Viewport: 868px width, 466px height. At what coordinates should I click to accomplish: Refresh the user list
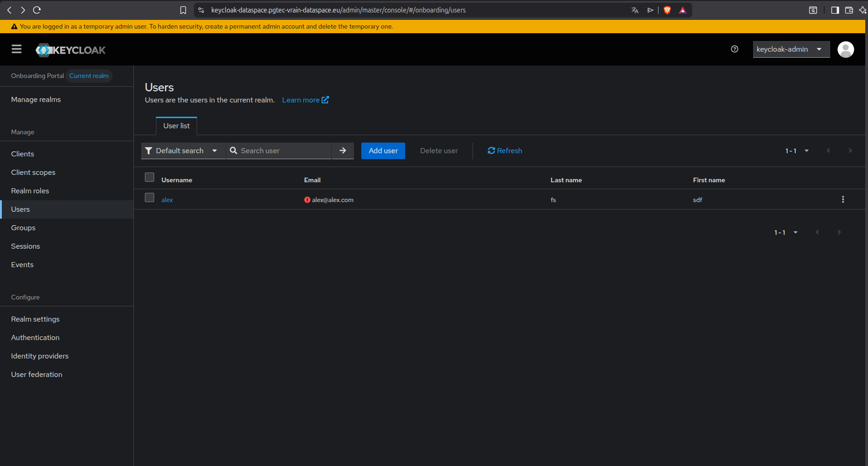[x=505, y=150]
